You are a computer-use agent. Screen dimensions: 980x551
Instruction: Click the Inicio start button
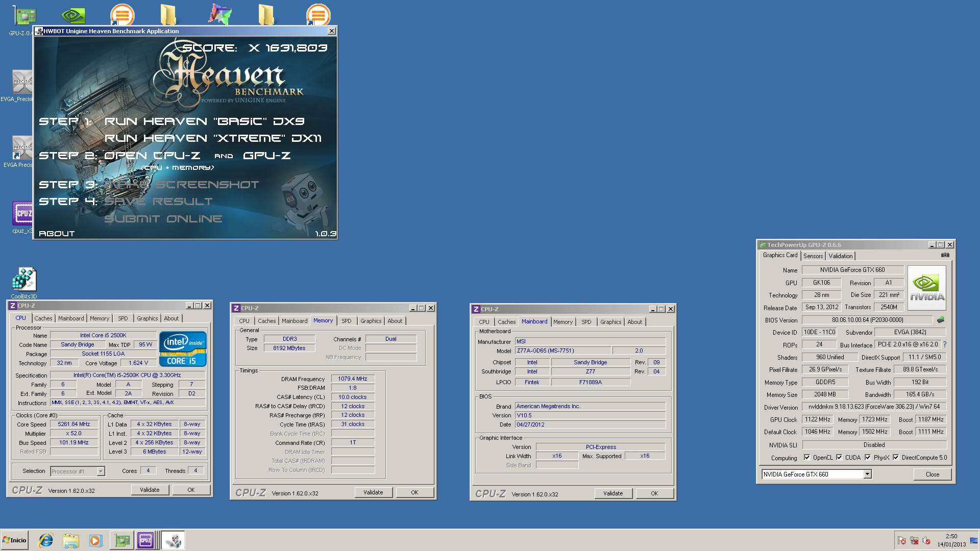point(15,540)
